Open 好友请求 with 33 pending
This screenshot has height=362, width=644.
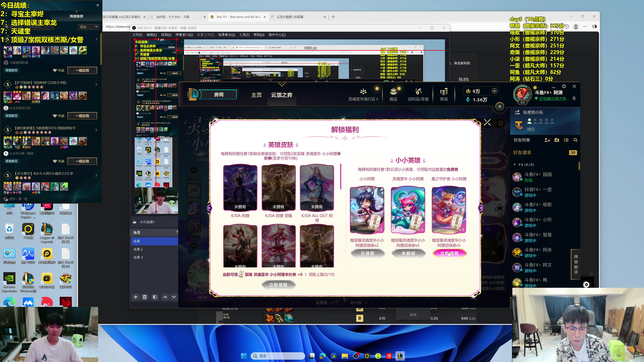click(x=545, y=153)
